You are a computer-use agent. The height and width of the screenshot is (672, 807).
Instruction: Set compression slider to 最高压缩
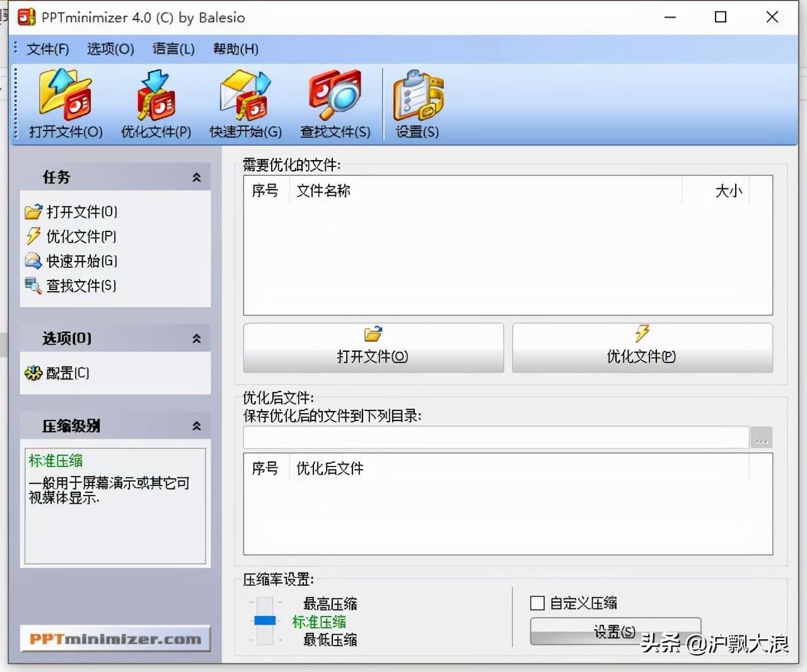(265, 603)
